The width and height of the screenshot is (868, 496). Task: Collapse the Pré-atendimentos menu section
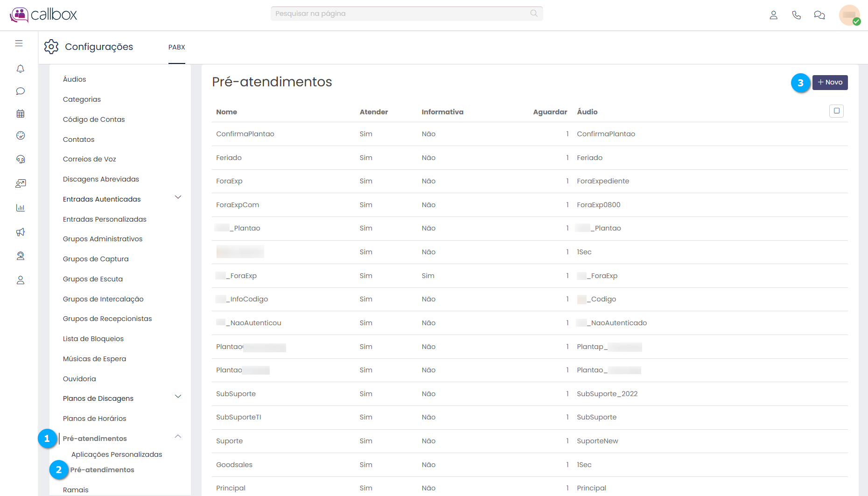click(178, 437)
